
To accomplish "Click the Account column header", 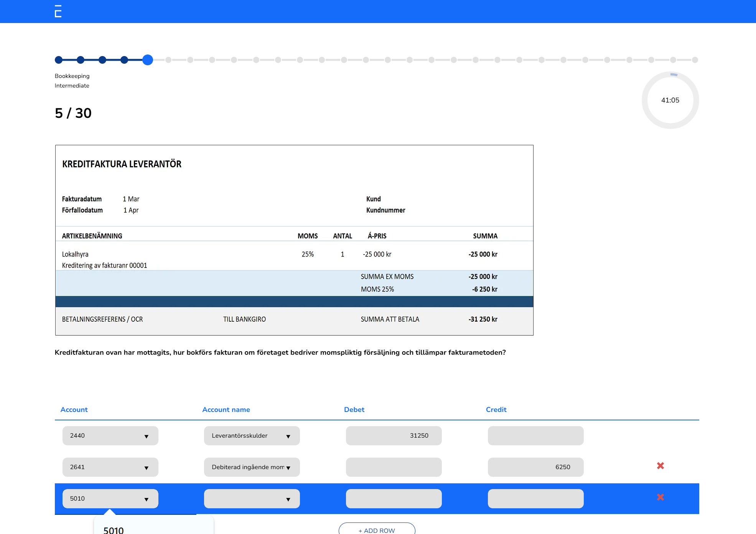I will [x=74, y=410].
